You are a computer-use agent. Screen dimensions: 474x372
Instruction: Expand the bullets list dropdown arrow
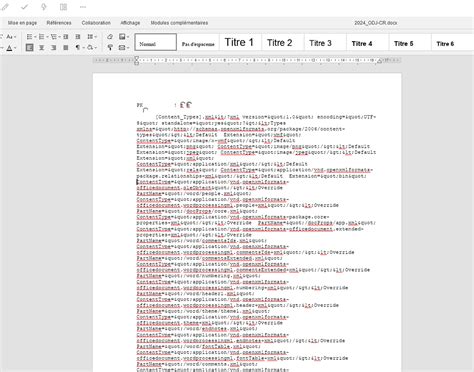click(35, 37)
